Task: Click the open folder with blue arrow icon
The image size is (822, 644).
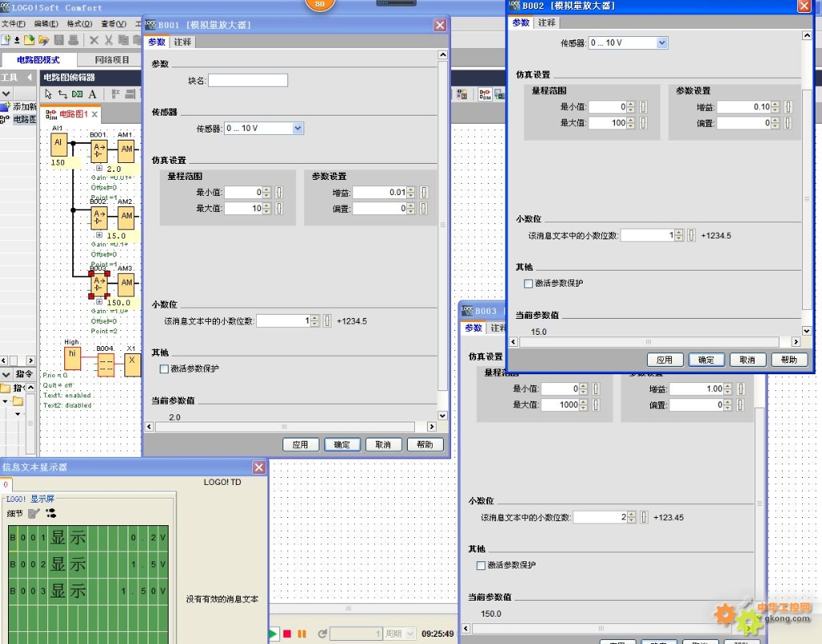Action: [44, 40]
